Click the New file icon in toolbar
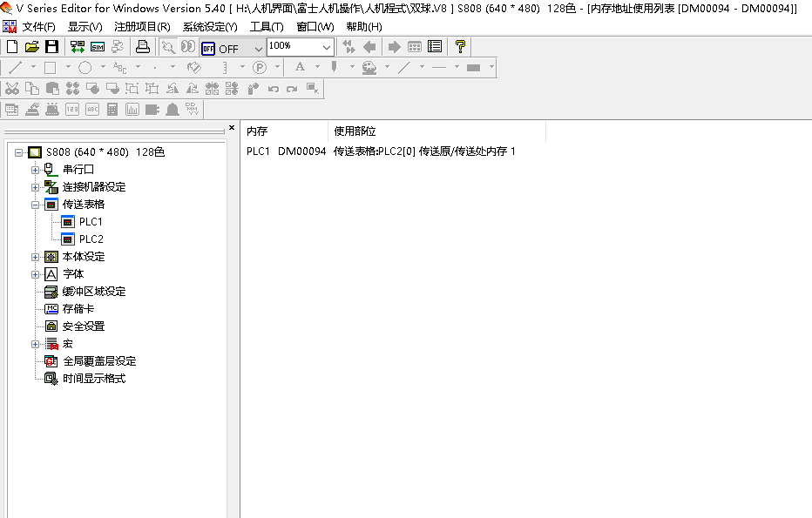812x518 pixels. click(11, 47)
